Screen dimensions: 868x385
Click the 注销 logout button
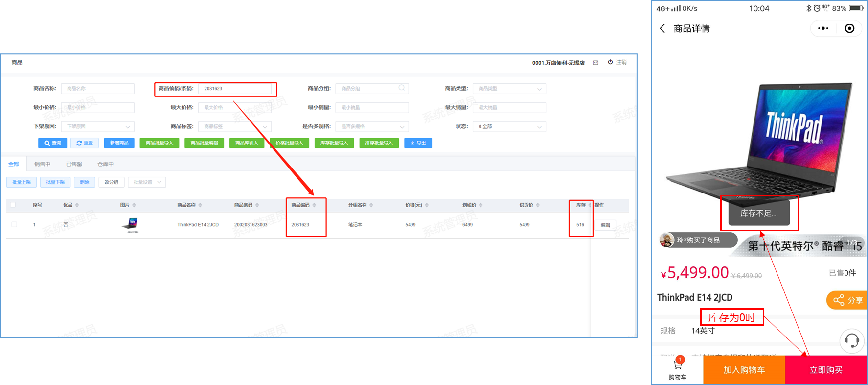tap(617, 62)
